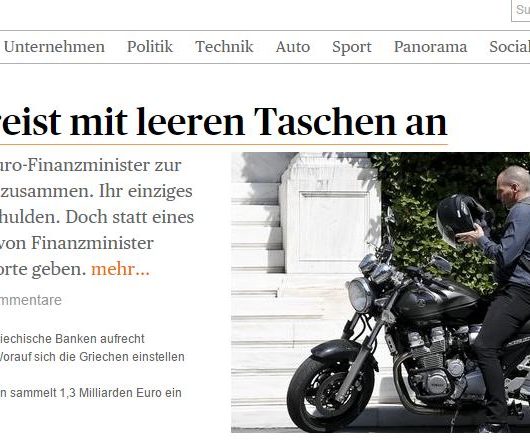Open the article's Kommentare link
Viewport: 530px width, 445px height.
coord(31,300)
